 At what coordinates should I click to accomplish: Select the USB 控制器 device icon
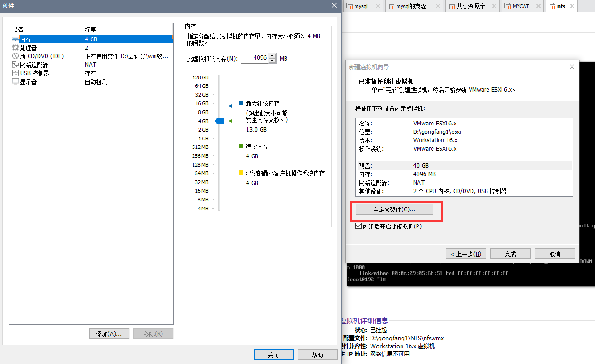coord(14,73)
